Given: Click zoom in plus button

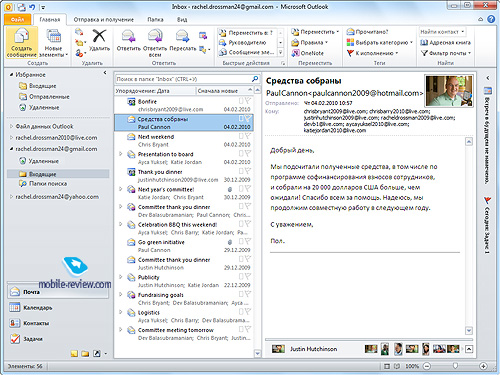Looking at the screenshot, I should pos(483,366).
